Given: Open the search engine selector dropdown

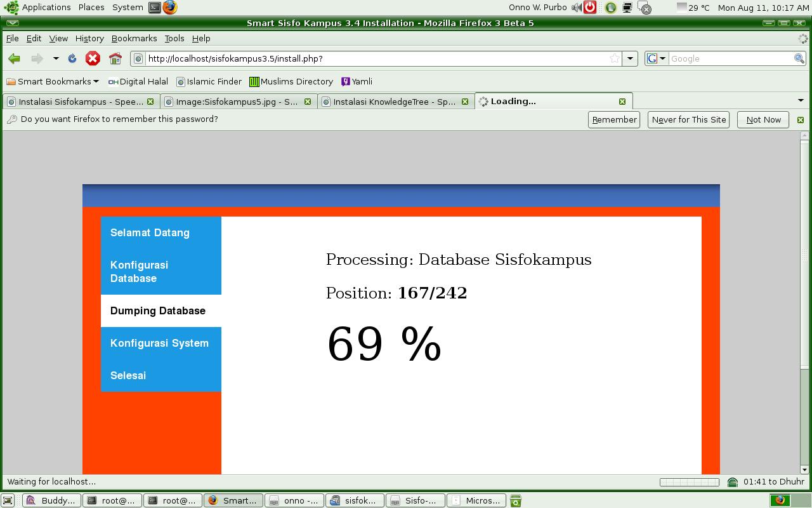Looking at the screenshot, I should [656, 58].
